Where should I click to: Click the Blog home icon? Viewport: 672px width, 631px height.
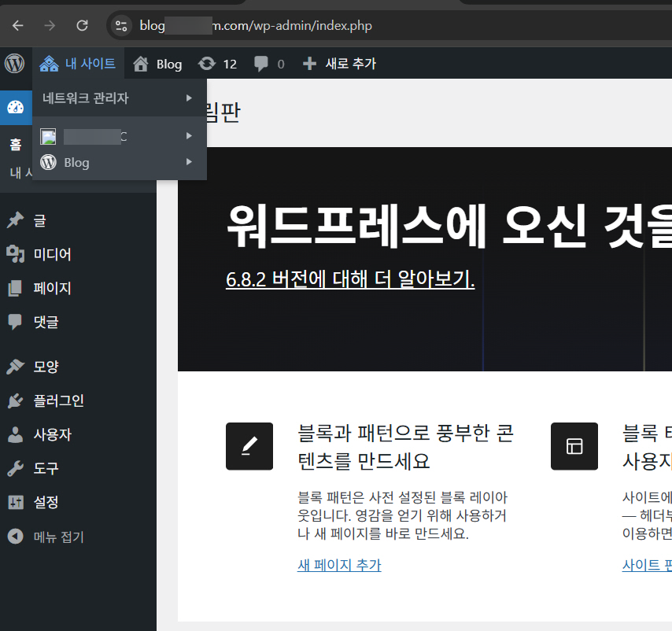(141, 64)
